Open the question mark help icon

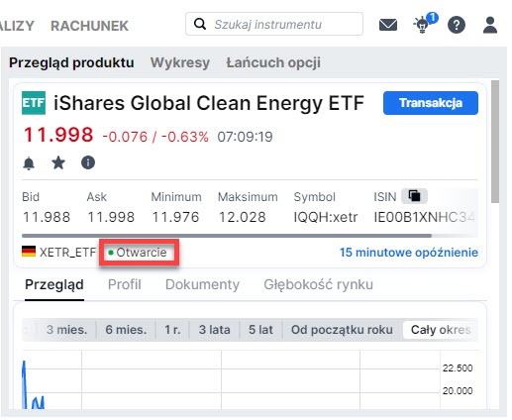click(x=457, y=25)
